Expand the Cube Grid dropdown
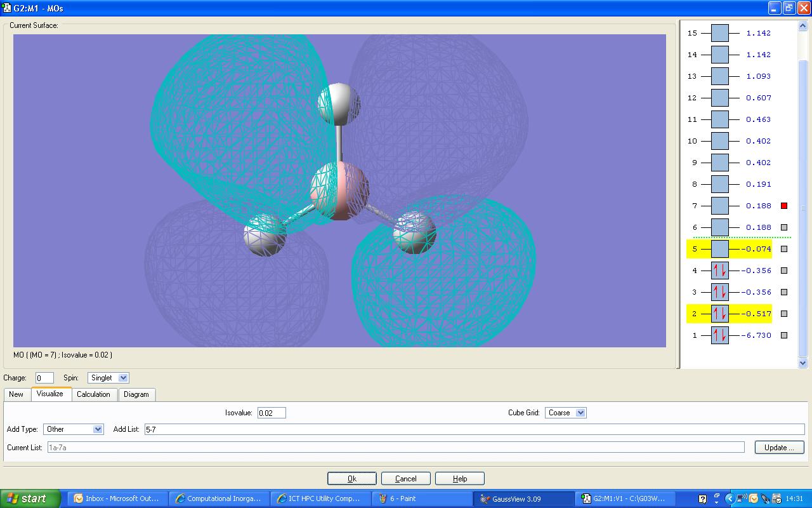The height and width of the screenshot is (508, 812). tap(565, 413)
